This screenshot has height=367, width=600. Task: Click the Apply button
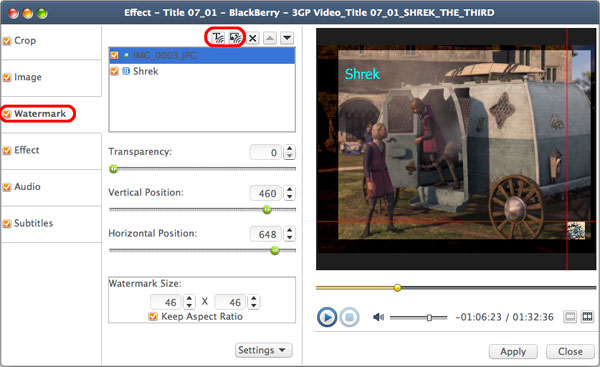pos(513,352)
